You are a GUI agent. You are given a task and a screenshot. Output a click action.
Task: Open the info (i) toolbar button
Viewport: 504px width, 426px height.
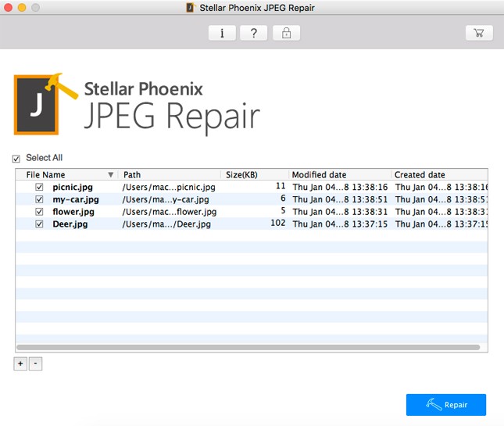(222, 33)
